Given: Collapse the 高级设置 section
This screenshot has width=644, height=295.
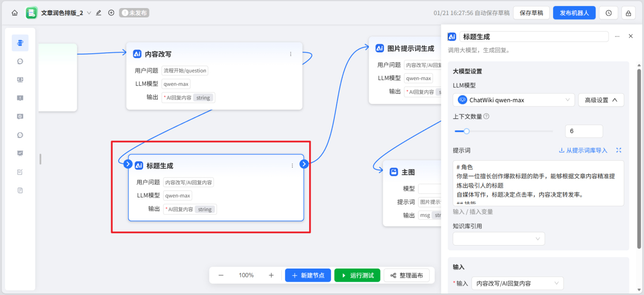Looking at the screenshot, I should click(x=601, y=100).
